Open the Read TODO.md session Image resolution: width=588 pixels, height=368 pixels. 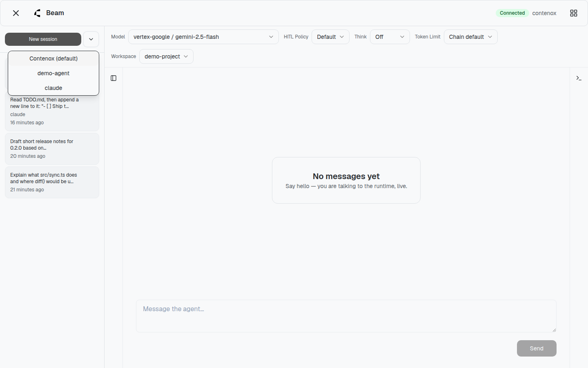coord(52,111)
